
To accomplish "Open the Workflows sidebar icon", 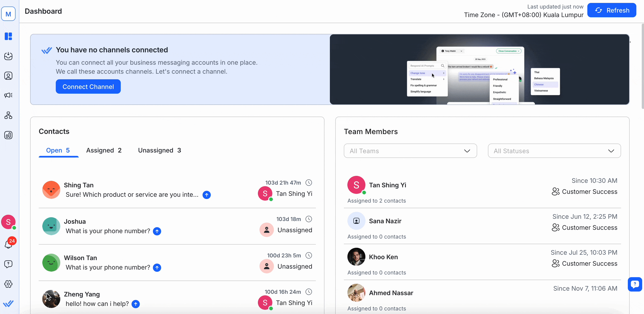I will click(x=8, y=115).
